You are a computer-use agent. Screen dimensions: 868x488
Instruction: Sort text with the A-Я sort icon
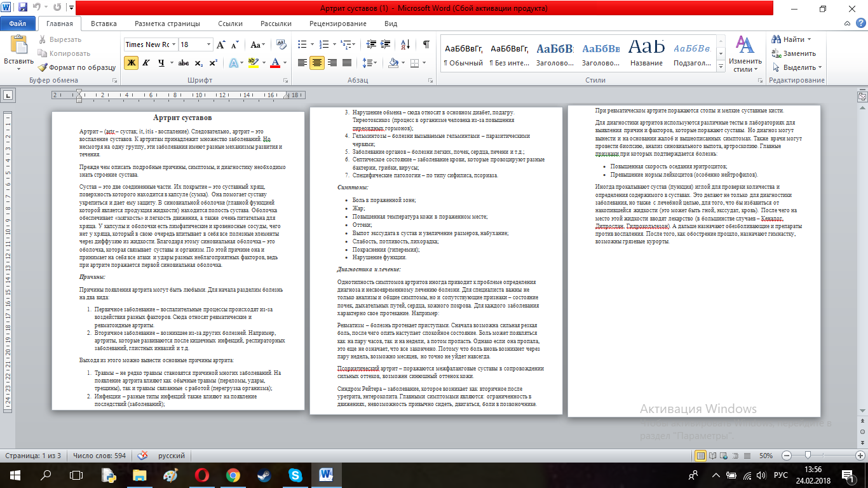tap(405, 45)
